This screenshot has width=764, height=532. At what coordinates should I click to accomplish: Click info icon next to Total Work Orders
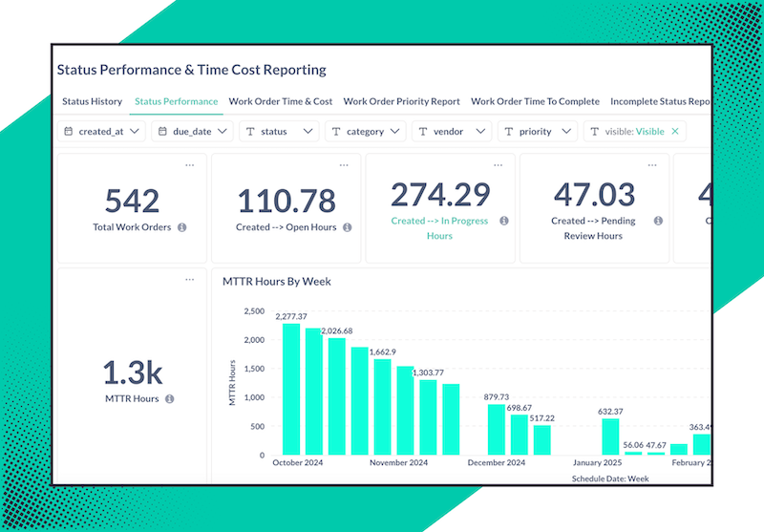point(181,228)
